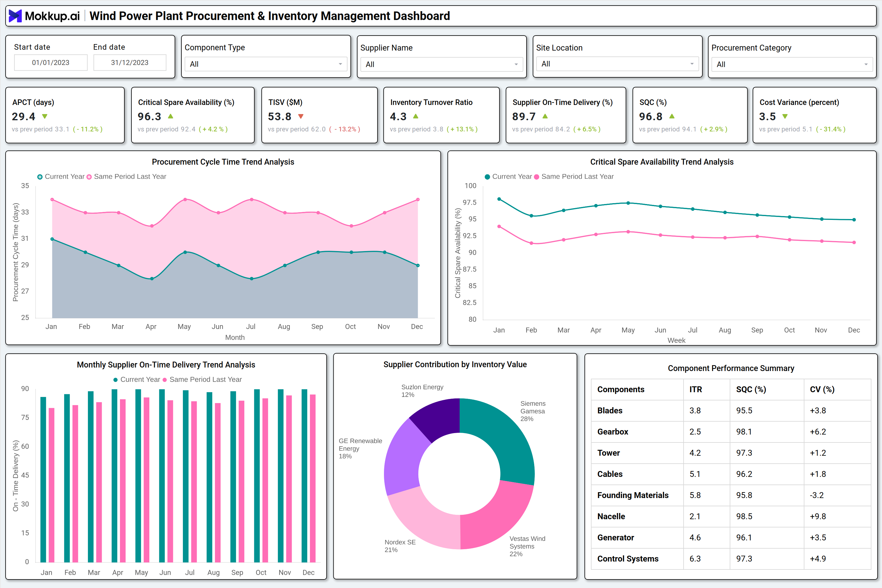The height and width of the screenshot is (588, 882).
Task: Click the Feb last-year point in Critical Spare chart
Action: click(531, 243)
